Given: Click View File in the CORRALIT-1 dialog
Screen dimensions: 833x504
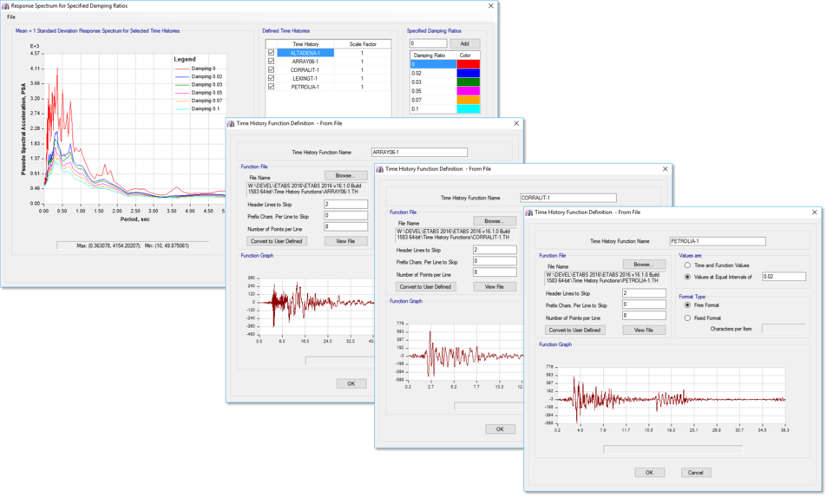Looking at the screenshot, I should [x=495, y=286].
